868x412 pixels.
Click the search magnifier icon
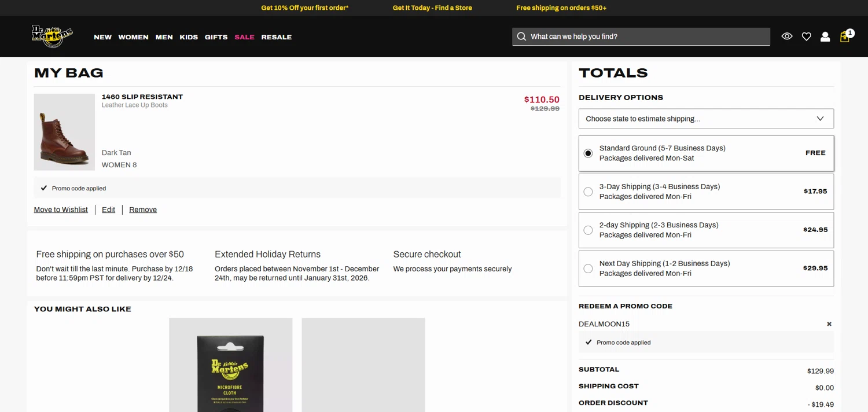pos(521,36)
